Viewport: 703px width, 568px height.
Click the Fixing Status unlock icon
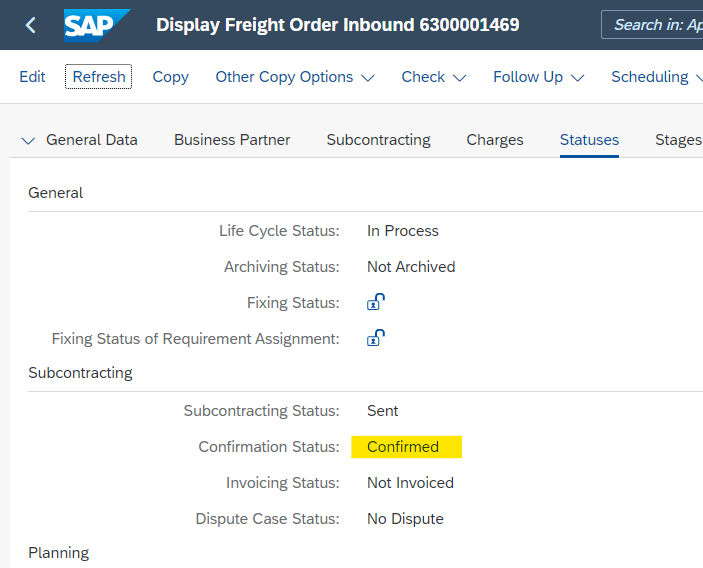(x=376, y=302)
